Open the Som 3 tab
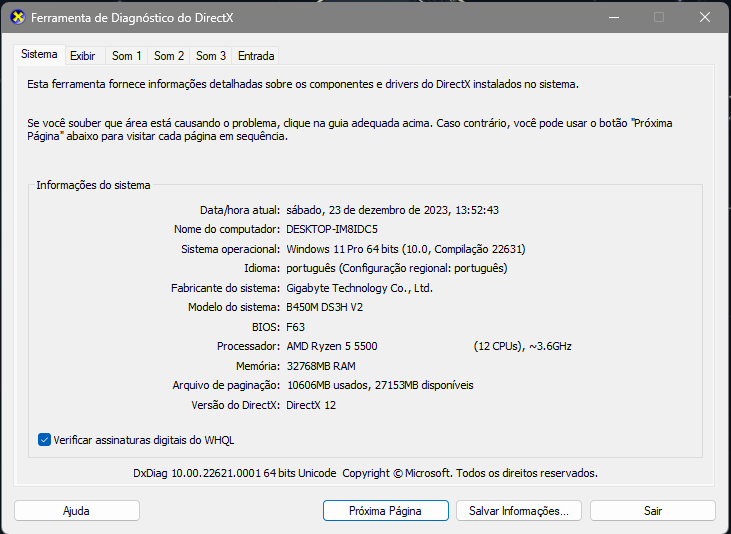This screenshot has height=534, width=731. [211, 56]
